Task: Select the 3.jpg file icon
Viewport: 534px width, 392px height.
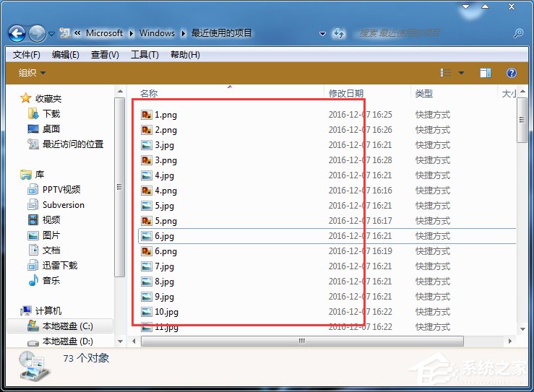Action: click(x=147, y=145)
